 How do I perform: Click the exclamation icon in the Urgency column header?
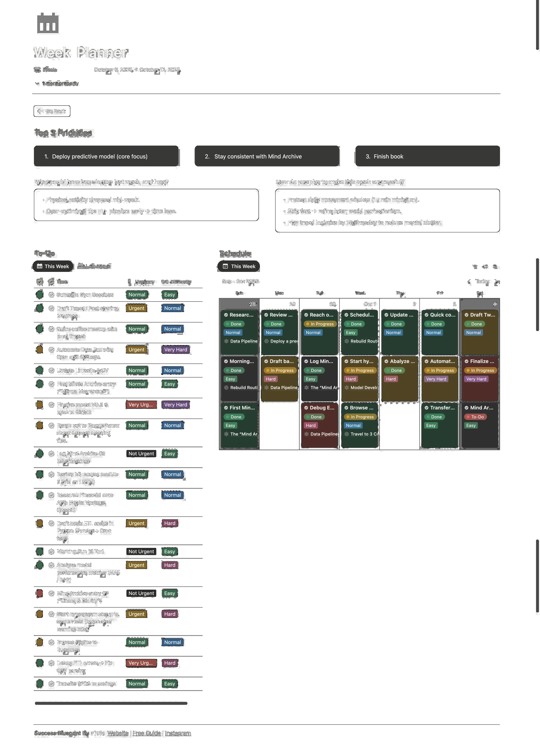129,282
